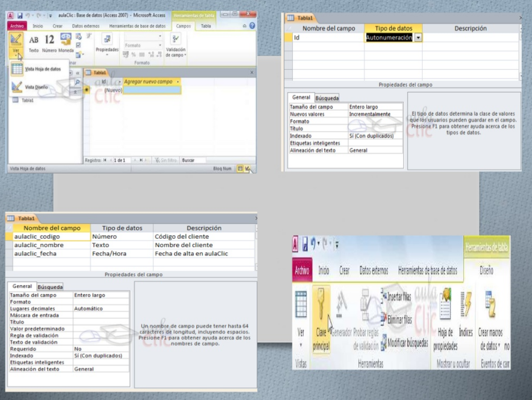Open the Diseño ribbon tab
The height and width of the screenshot is (400, 532).
coord(486,270)
